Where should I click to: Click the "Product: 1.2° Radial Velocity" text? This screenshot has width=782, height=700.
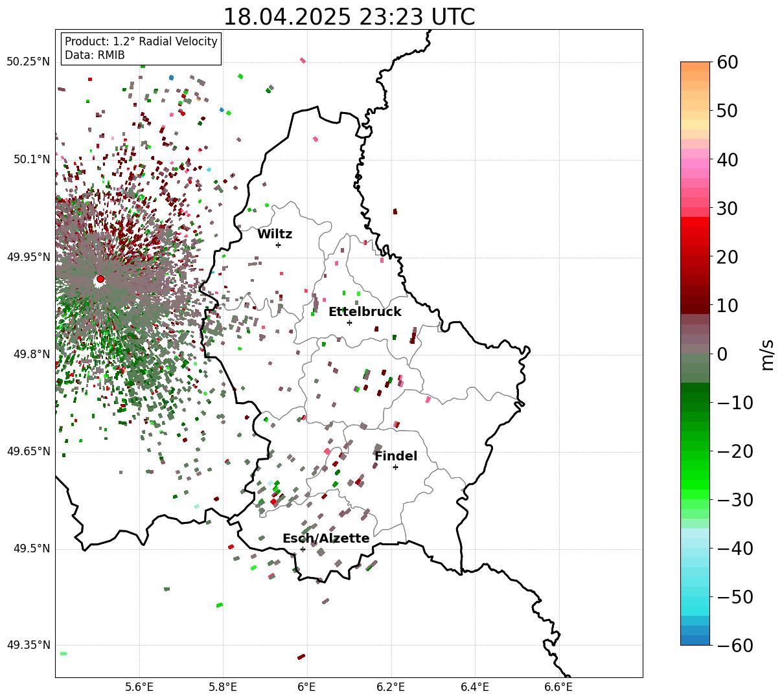141,41
